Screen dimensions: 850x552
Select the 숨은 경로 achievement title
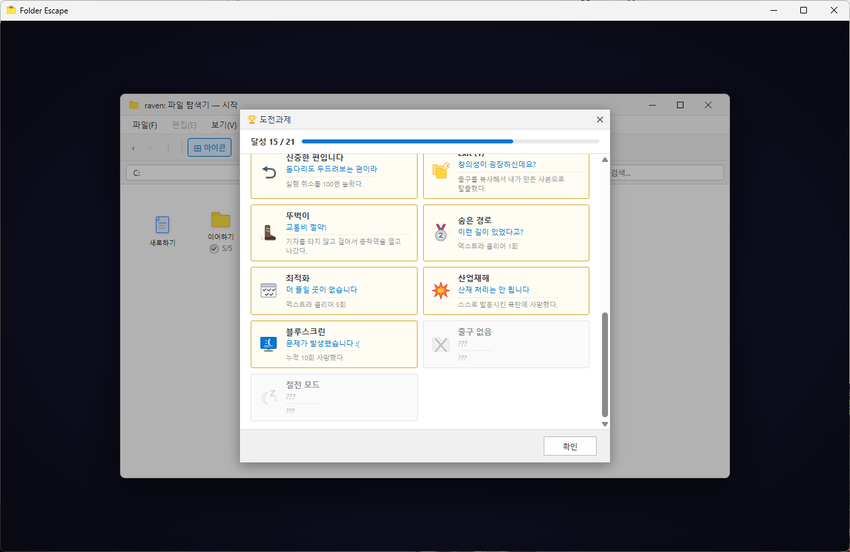tap(474, 220)
